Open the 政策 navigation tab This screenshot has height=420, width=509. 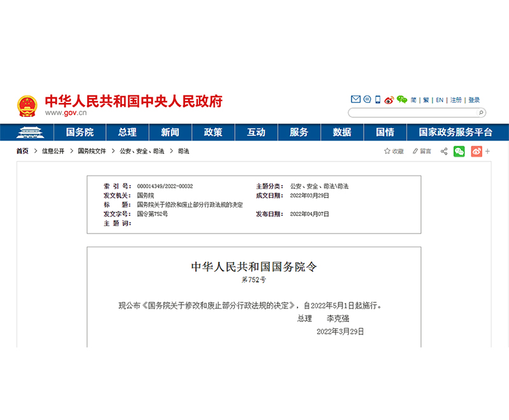[x=213, y=132]
